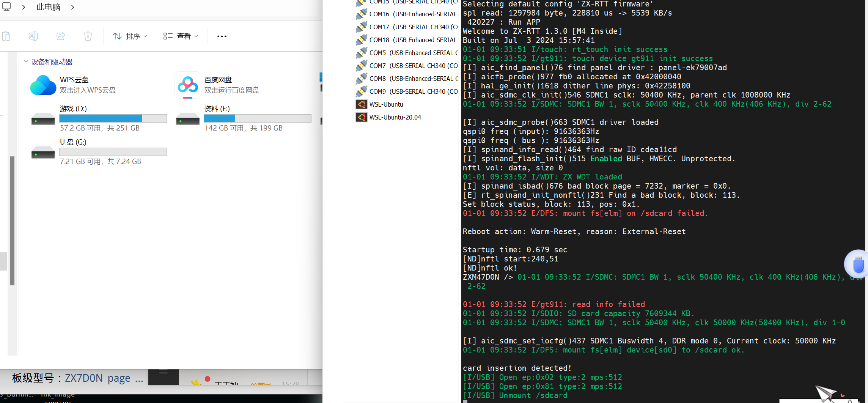
Task: Click the COM16 serial port icon
Action: click(362, 14)
